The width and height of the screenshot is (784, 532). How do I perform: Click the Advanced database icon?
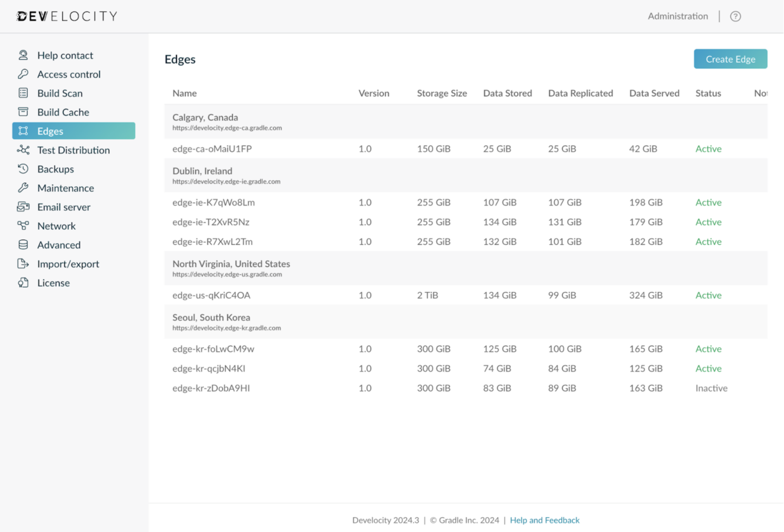23,245
